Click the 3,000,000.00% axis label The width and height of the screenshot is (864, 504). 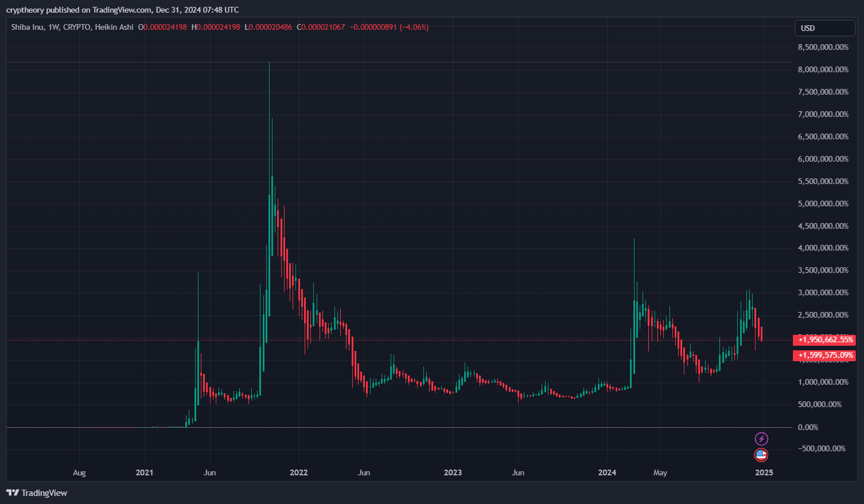tap(823, 292)
